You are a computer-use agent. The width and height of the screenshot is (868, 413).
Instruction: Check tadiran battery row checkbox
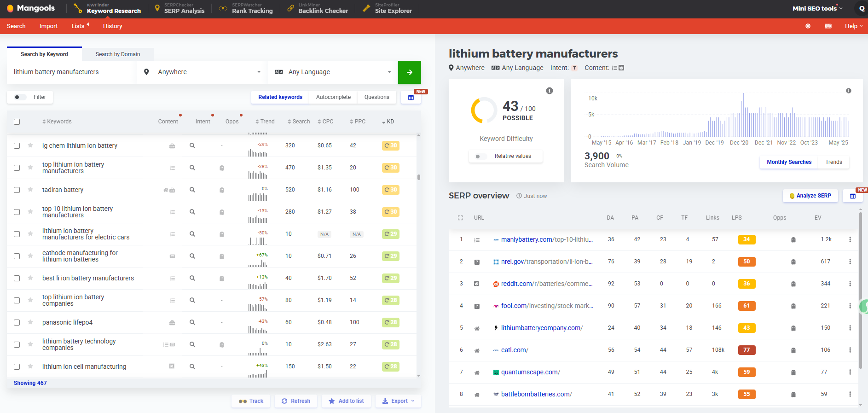(17, 190)
